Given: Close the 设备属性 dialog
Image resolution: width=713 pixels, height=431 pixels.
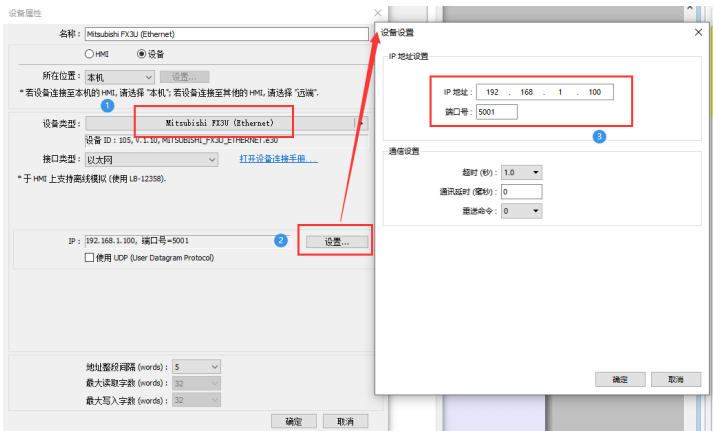Looking at the screenshot, I should tap(378, 13).
